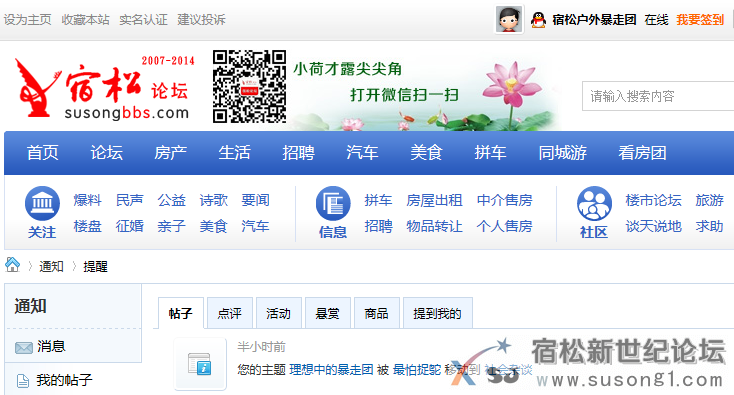This screenshot has width=734, height=395.
Task: Open the 亲子 category link
Action: pos(172,227)
